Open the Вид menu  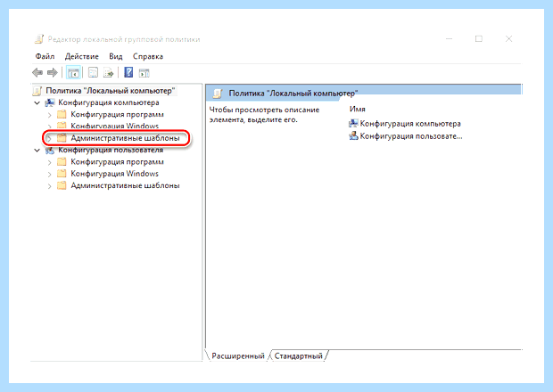click(x=116, y=56)
